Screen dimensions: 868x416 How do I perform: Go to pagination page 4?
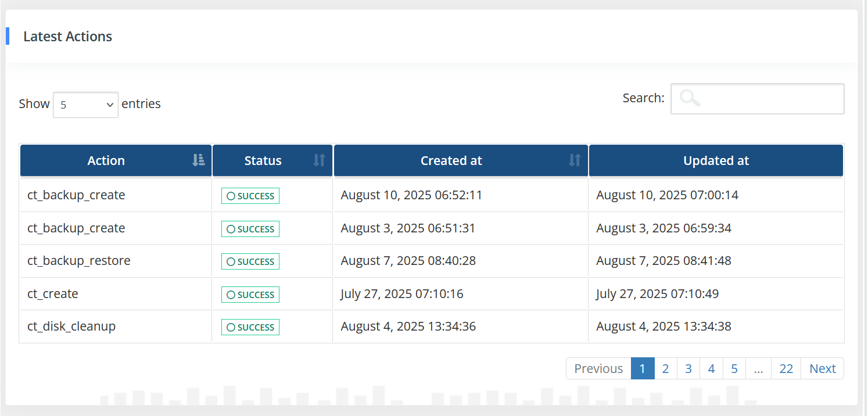[x=711, y=368]
